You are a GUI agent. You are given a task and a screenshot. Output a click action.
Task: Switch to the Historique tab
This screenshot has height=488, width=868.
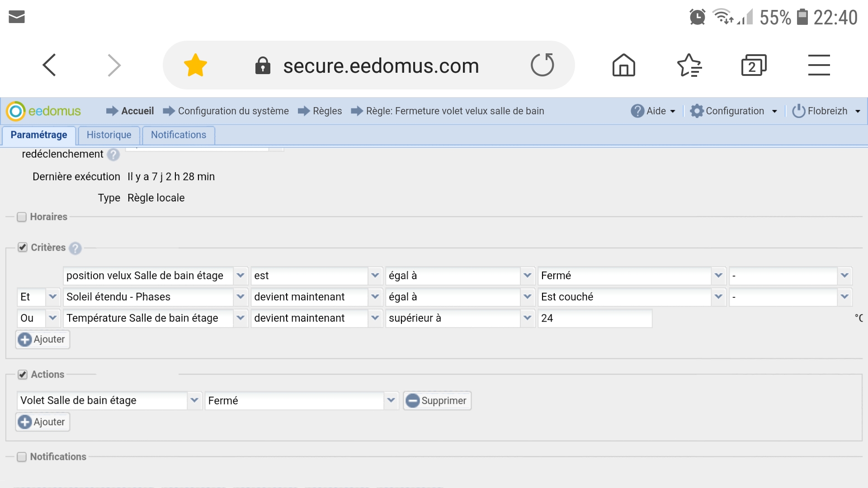point(109,135)
